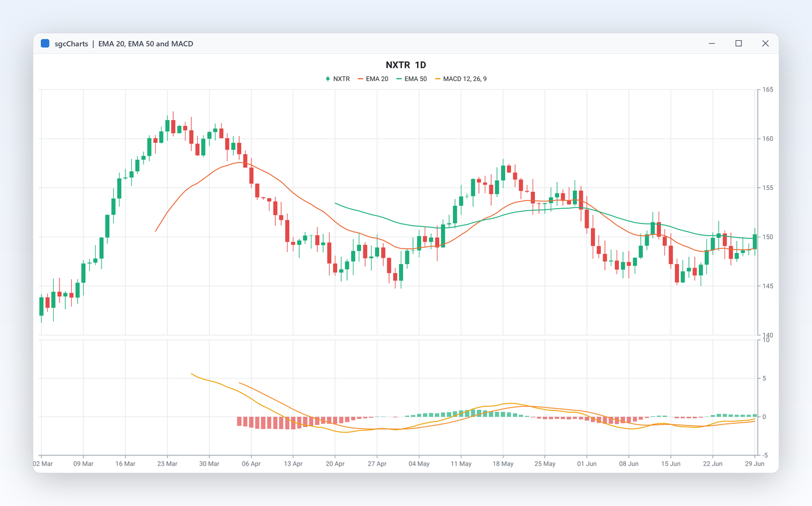Click the window title EMA 20, EMA 50 and MACD

point(145,43)
